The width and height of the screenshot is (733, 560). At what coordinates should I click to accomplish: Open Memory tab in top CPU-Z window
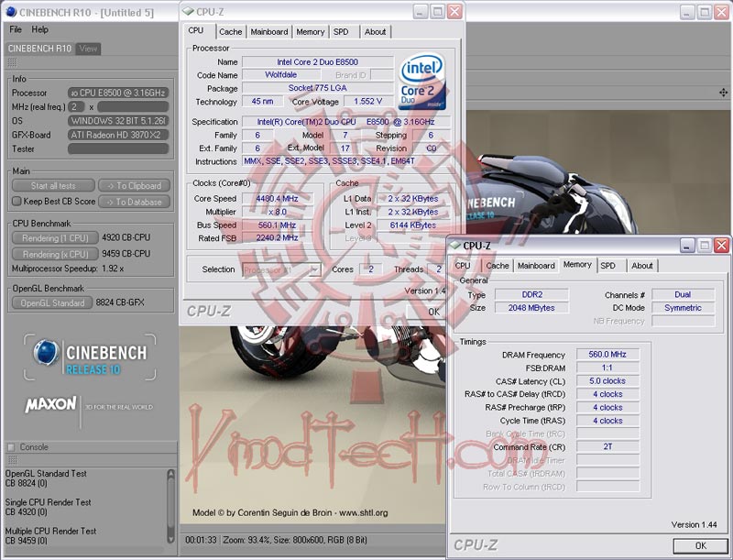pos(310,32)
